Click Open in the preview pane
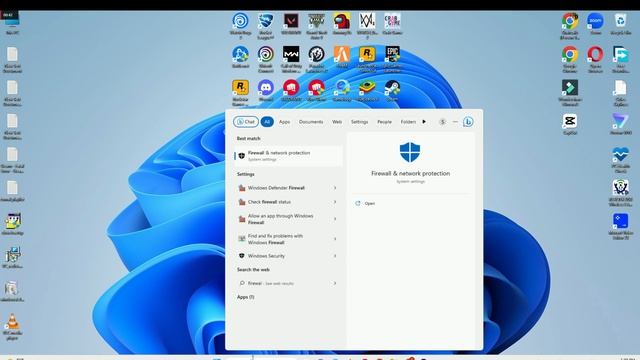 369,203
